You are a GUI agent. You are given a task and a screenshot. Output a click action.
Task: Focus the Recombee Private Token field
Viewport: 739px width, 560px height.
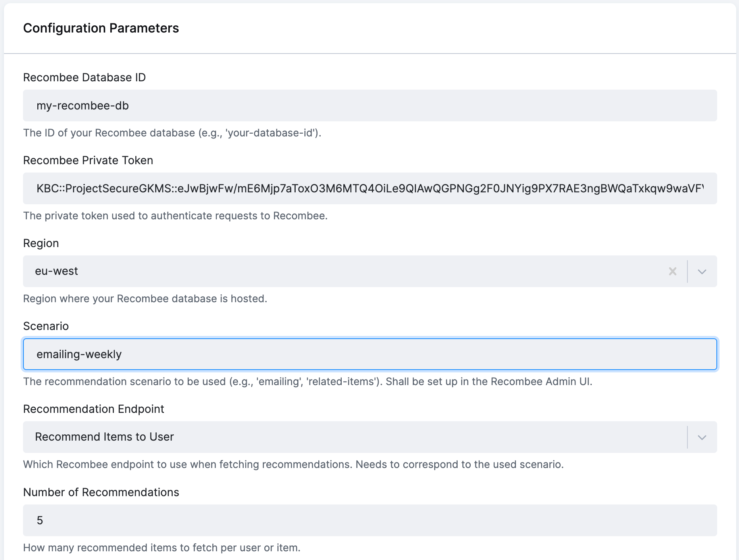pos(370,188)
